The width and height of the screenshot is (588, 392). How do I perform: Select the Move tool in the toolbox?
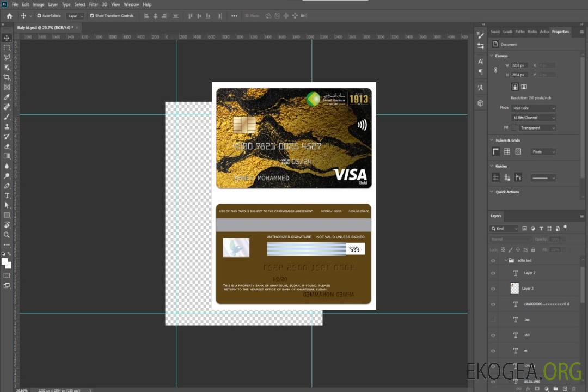[7, 38]
